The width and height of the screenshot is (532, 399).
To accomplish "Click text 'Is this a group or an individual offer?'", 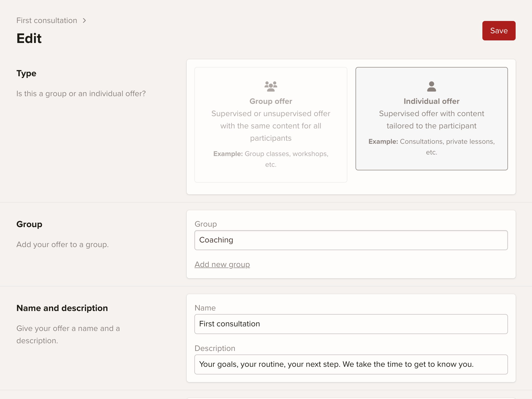I will pyautogui.click(x=81, y=94).
